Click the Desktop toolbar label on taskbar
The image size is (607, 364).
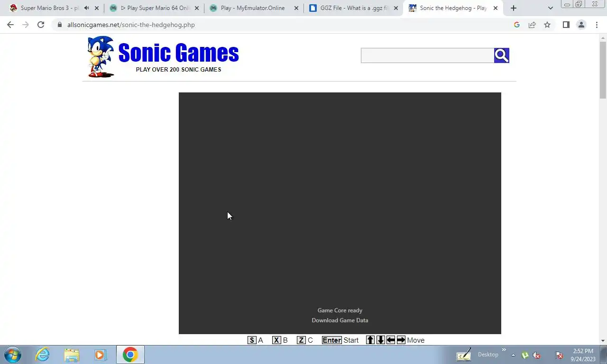(x=488, y=355)
